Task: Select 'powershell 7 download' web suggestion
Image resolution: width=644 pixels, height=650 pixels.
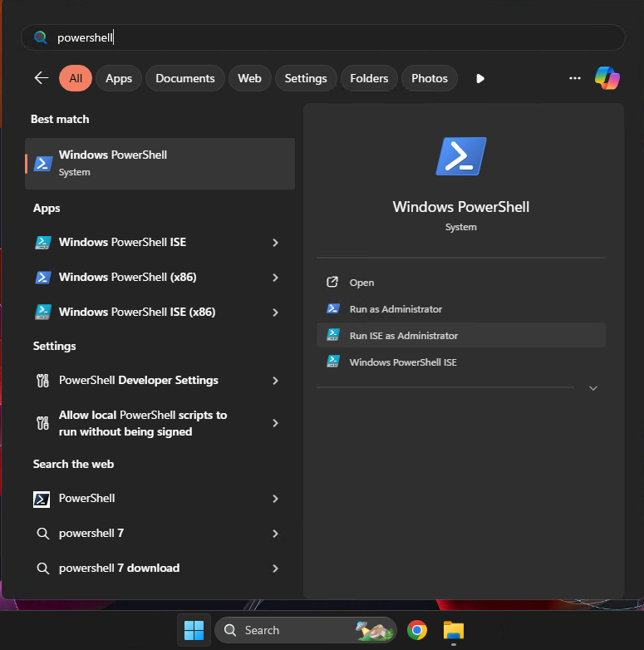Action: pos(119,569)
